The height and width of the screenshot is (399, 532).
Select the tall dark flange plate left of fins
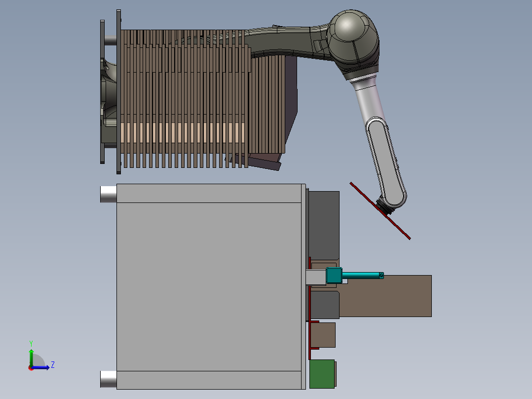118,92
